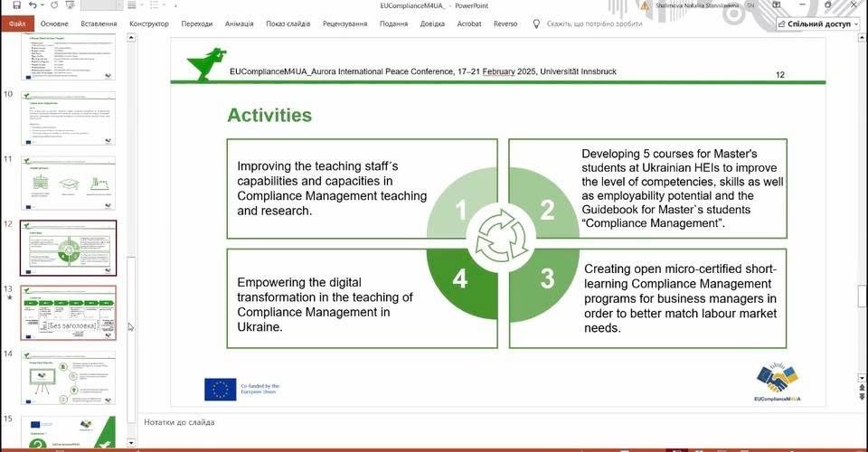868x452 pixels.
Task: Open the Undo history dropdown arrow
Action: (43, 5)
